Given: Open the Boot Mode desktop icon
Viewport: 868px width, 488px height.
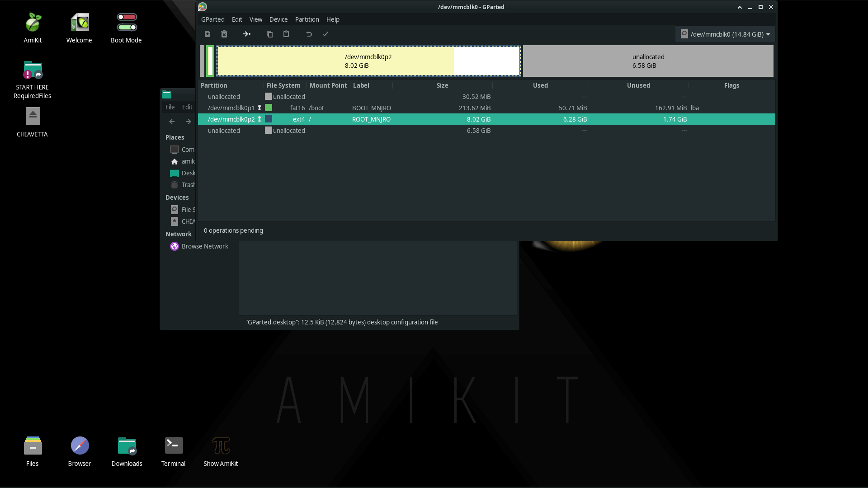Looking at the screenshot, I should point(126,27).
